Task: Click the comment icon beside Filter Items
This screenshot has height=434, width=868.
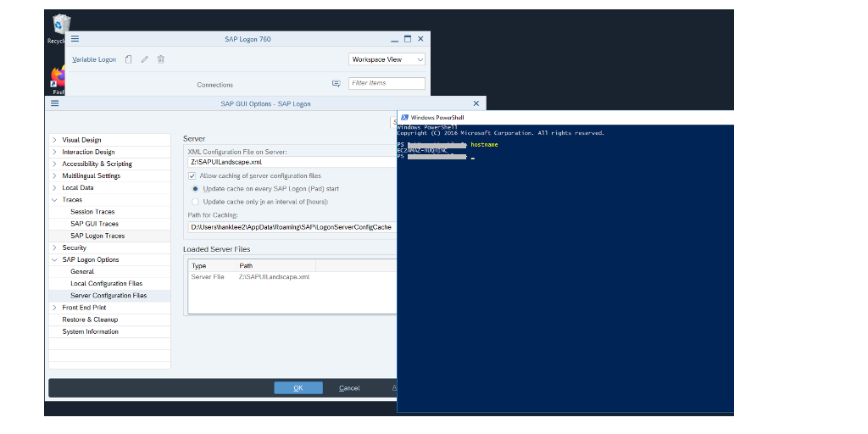Action: click(x=336, y=84)
